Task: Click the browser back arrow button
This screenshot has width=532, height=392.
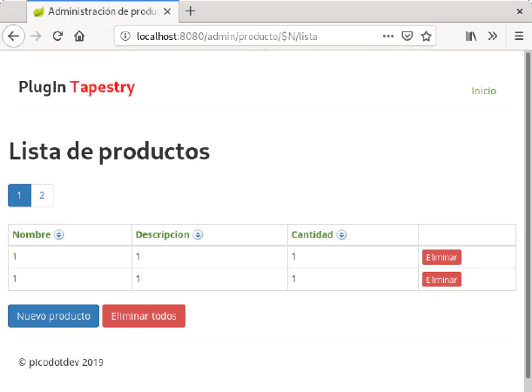Action: click(x=14, y=37)
